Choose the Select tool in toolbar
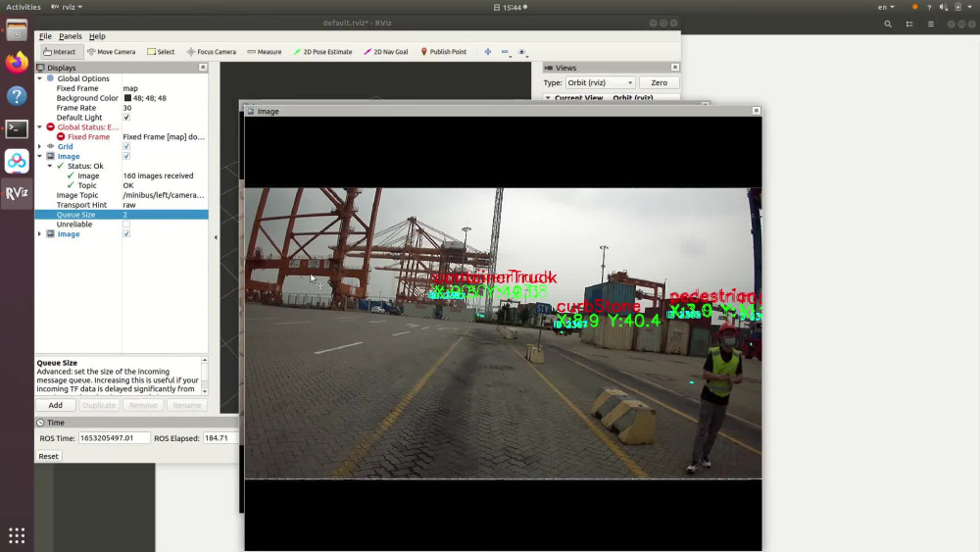Screen dimensions: 980x552 pos(161,52)
